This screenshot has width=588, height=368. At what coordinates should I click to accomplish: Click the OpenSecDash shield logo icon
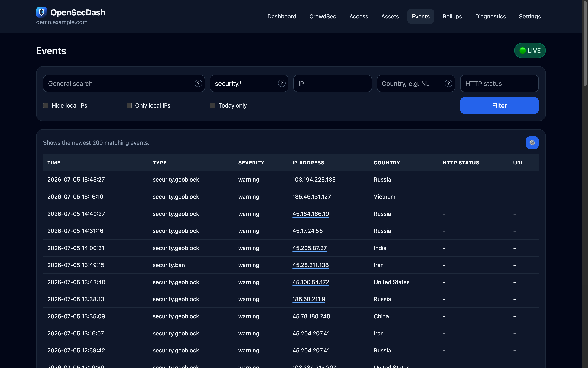coord(41,12)
